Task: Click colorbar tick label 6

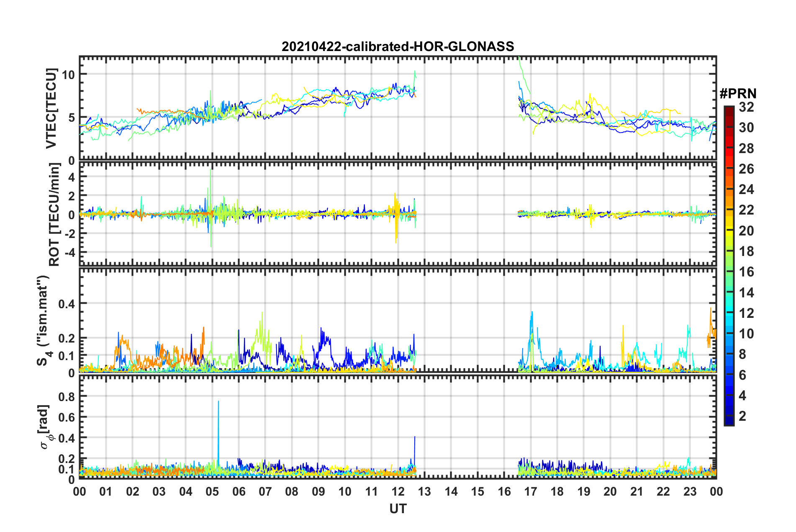Action: pyautogui.click(x=742, y=375)
